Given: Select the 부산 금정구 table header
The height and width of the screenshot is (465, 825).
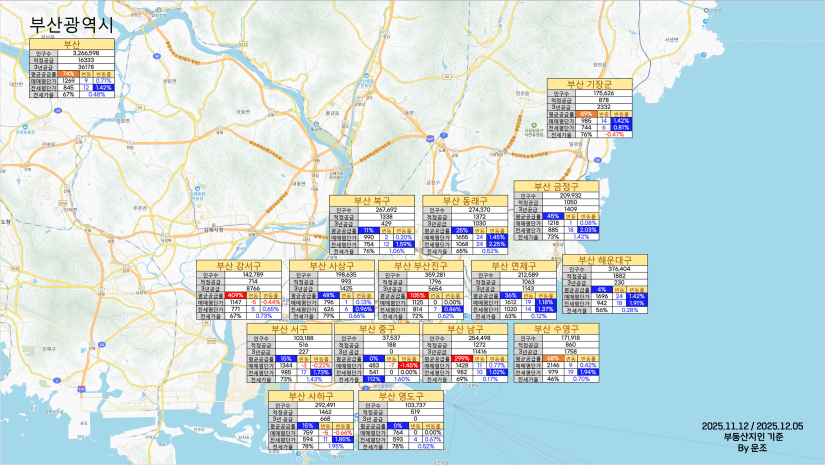Looking at the screenshot, I should (x=555, y=186).
